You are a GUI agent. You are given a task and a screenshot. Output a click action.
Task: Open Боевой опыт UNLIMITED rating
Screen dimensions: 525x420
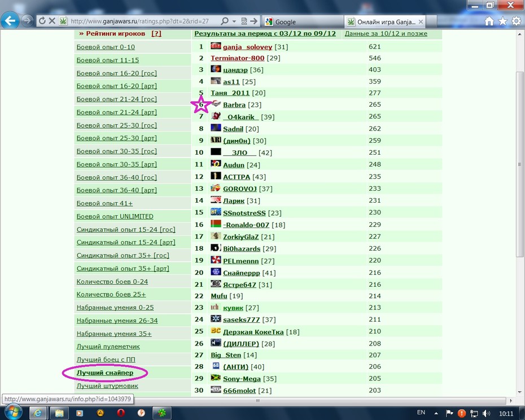(x=115, y=216)
